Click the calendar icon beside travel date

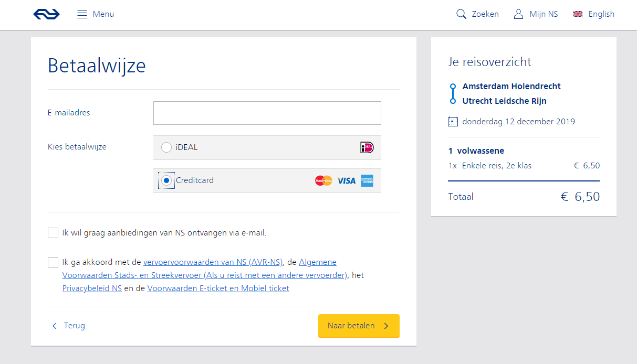click(x=453, y=122)
